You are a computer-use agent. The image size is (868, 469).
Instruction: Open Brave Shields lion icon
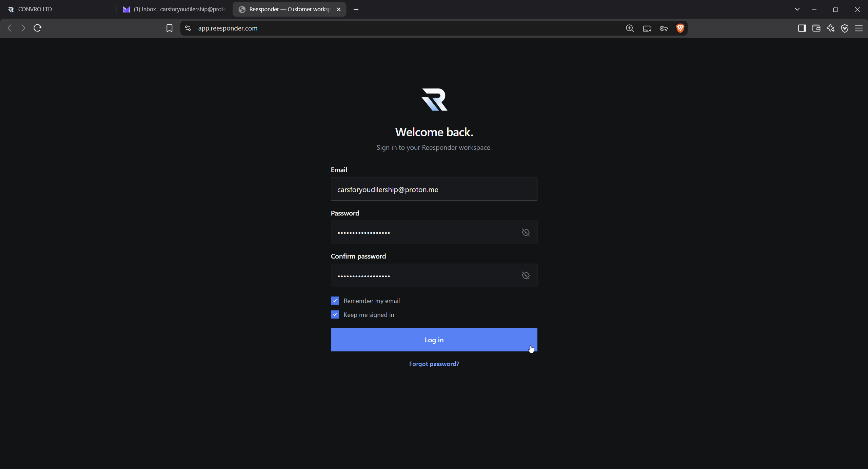pyautogui.click(x=680, y=28)
